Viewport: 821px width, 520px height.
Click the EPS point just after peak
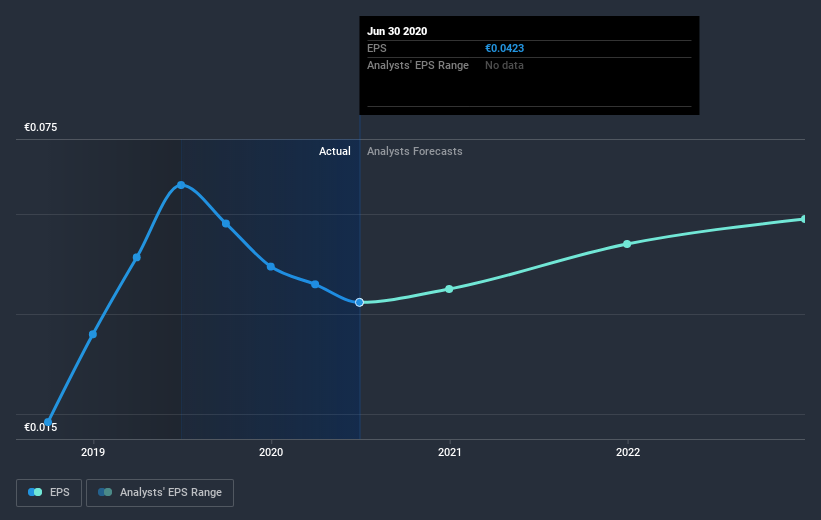pos(226,224)
